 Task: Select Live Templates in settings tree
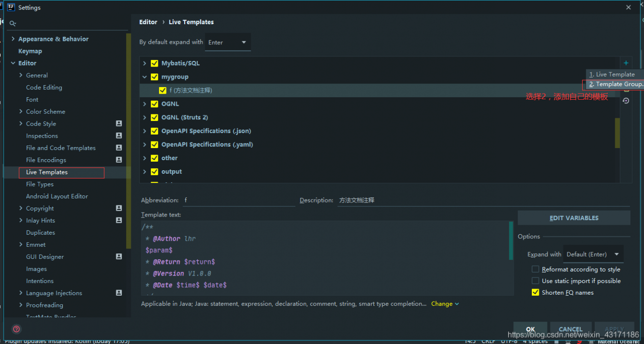click(x=47, y=172)
